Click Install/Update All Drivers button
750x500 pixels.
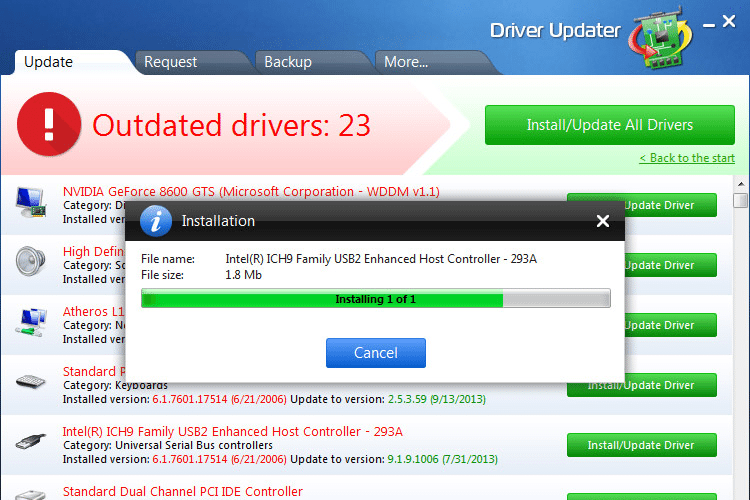pos(610,125)
